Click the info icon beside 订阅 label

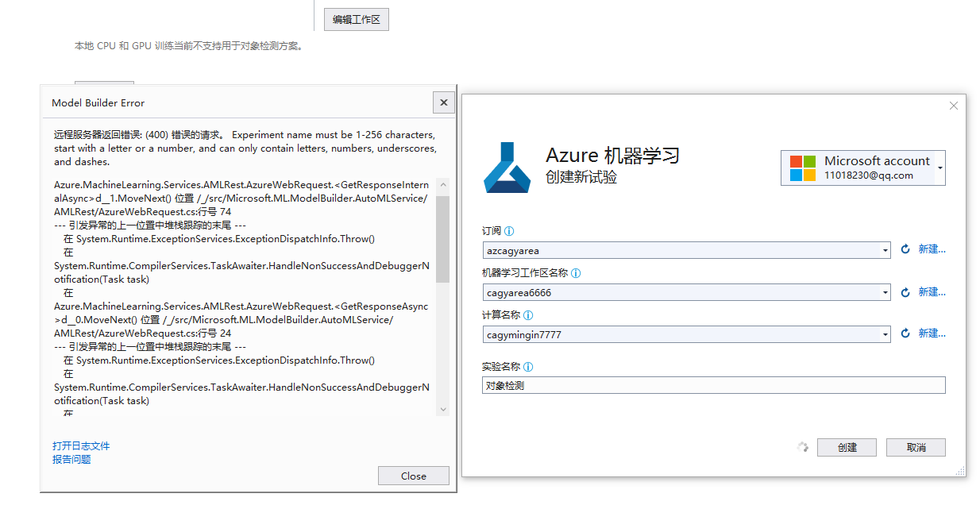click(509, 231)
